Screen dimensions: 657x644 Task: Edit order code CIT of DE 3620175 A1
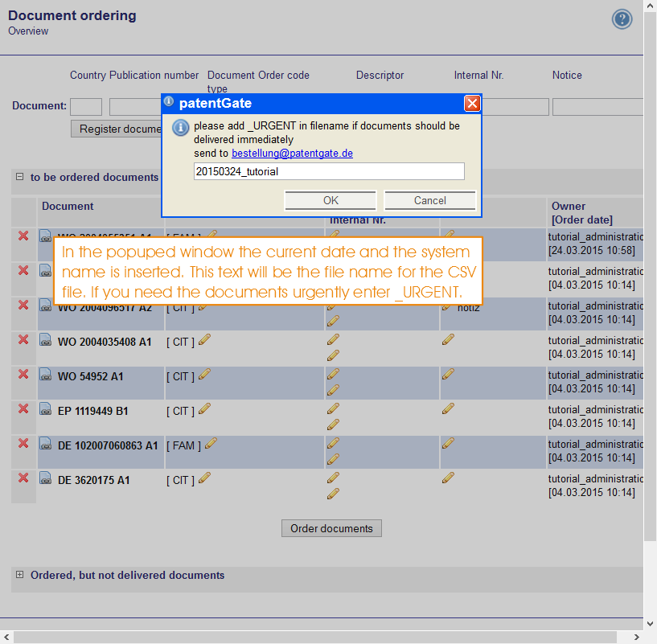click(x=204, y=478)
